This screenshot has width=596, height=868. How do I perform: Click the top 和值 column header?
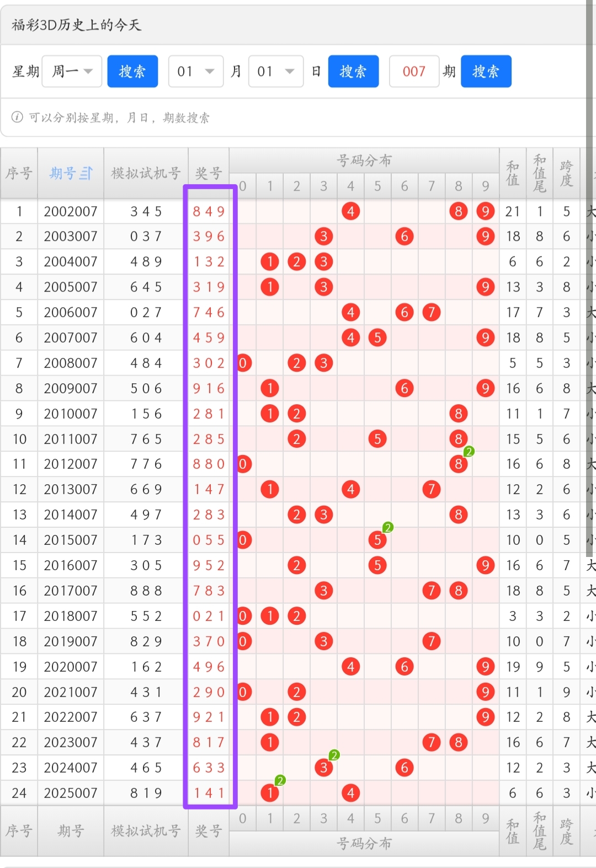[513, 173]
